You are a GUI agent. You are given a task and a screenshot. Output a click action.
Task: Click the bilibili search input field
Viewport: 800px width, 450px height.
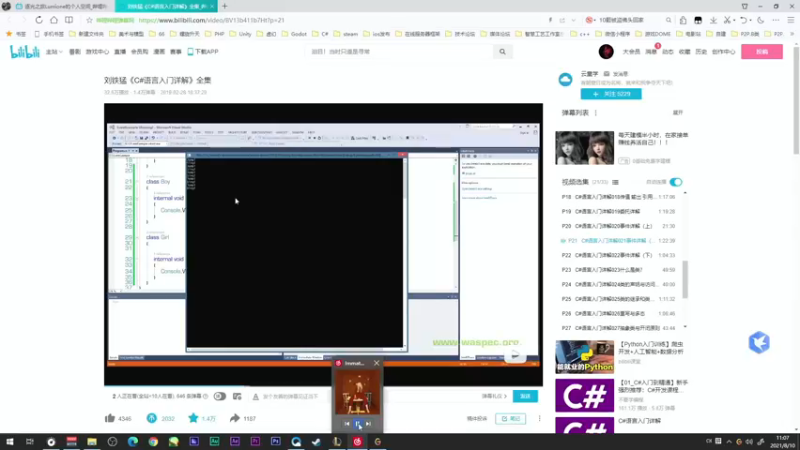401,52
